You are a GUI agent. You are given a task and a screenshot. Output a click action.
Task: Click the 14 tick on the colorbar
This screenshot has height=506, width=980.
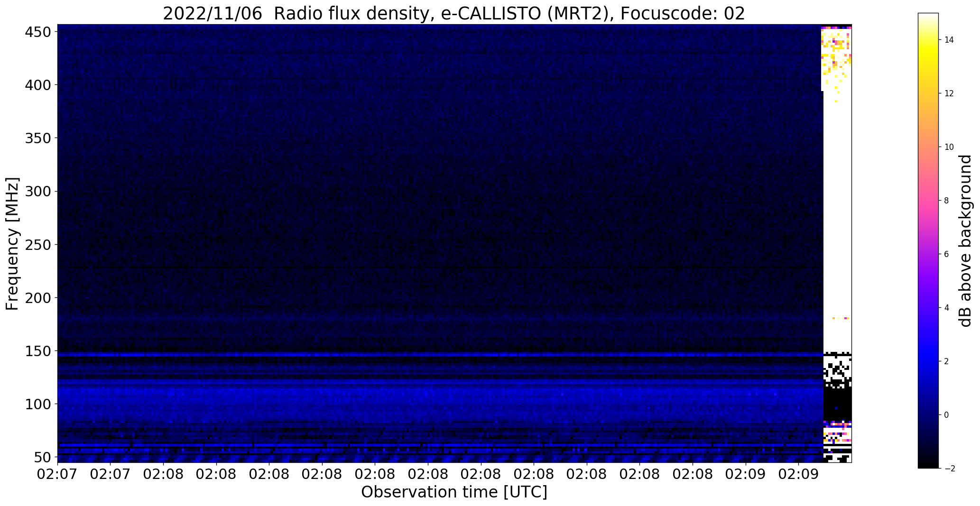pyautogui.click(x=949, y=40)
